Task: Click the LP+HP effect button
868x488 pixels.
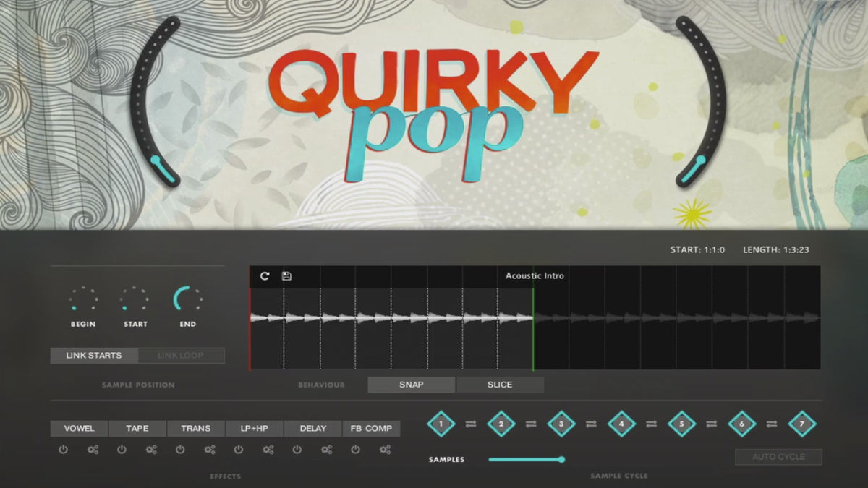Action: coord(254,429)
